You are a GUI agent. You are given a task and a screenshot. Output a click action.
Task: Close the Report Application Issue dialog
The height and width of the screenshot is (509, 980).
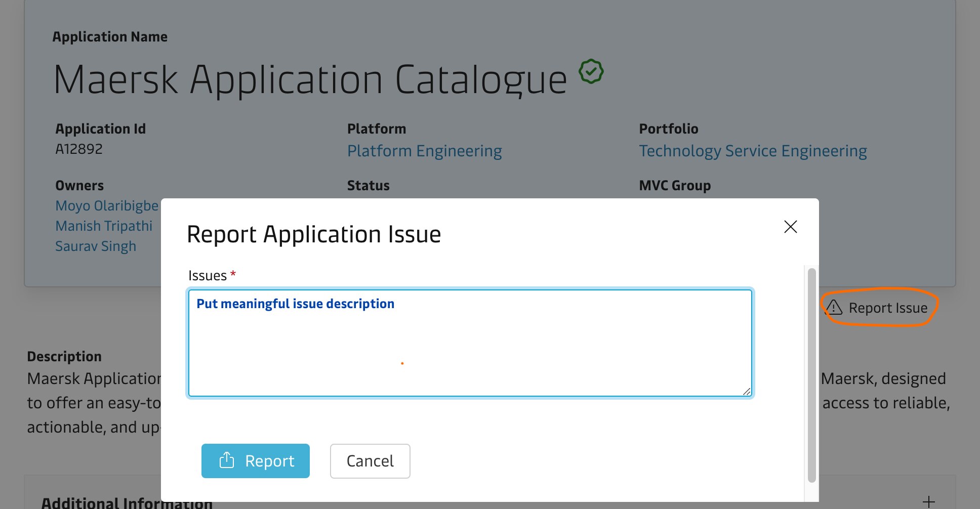pyautogui.click(x=791, y=227)
